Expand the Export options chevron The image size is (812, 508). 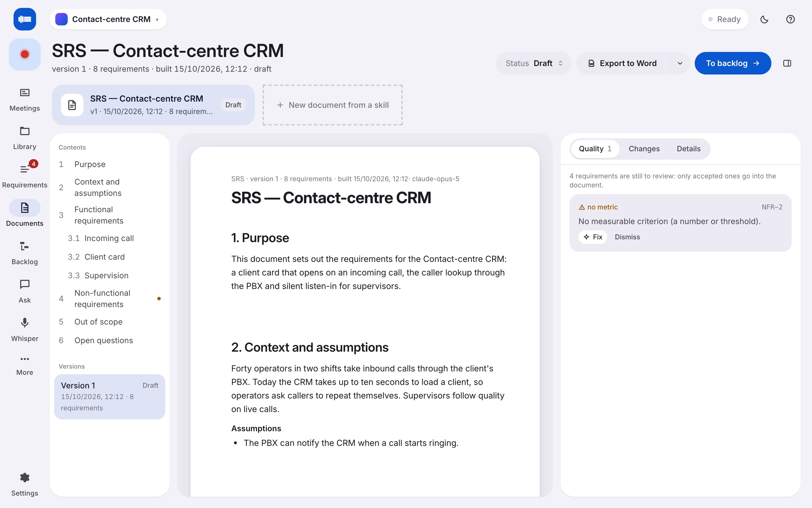[680, 63]
